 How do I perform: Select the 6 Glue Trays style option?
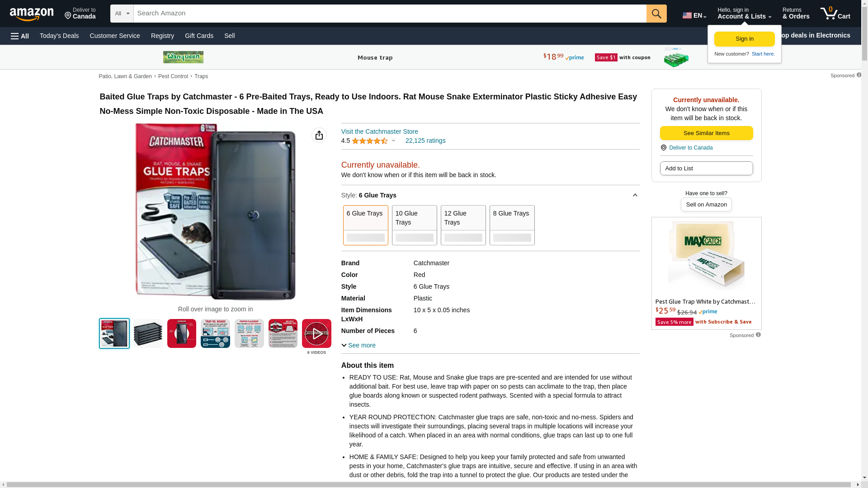pos(366,225)
